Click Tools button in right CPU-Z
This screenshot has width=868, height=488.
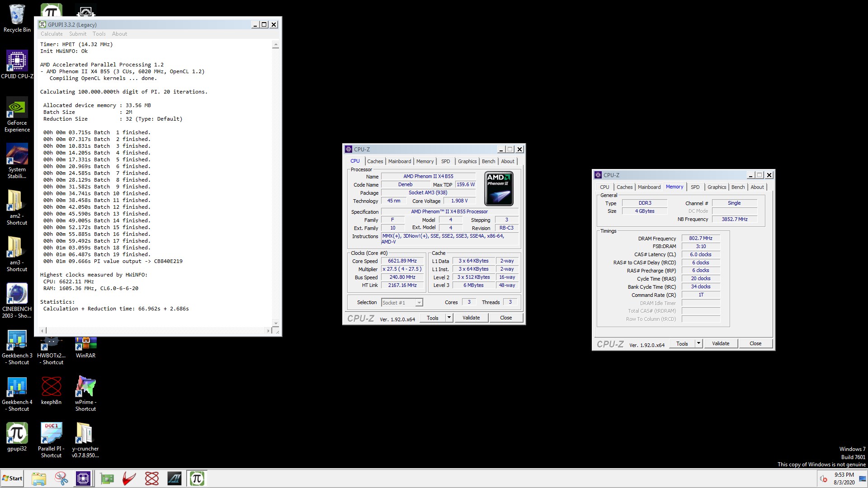(x=682, y=343)
